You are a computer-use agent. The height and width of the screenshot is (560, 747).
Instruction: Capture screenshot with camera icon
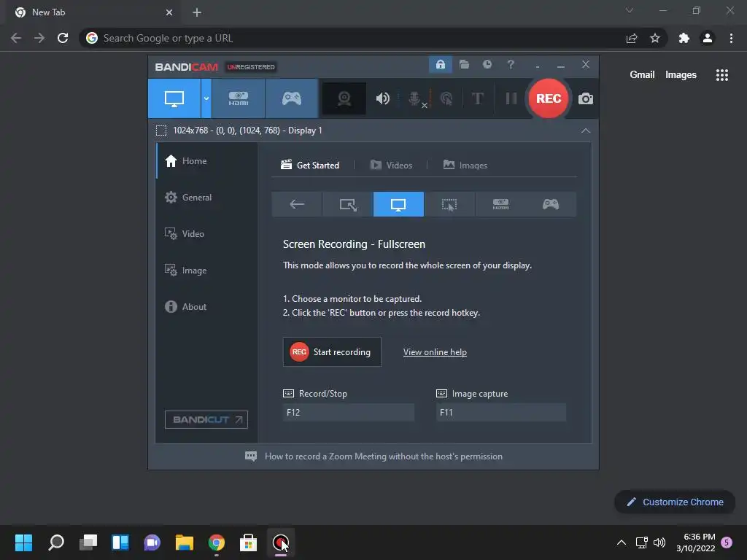click(586, 98)
